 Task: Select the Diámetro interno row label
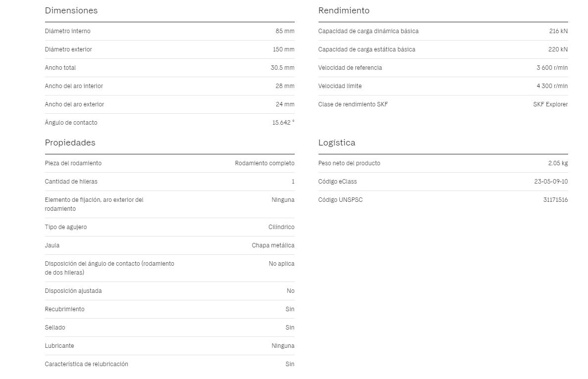[x=67, y=31]
